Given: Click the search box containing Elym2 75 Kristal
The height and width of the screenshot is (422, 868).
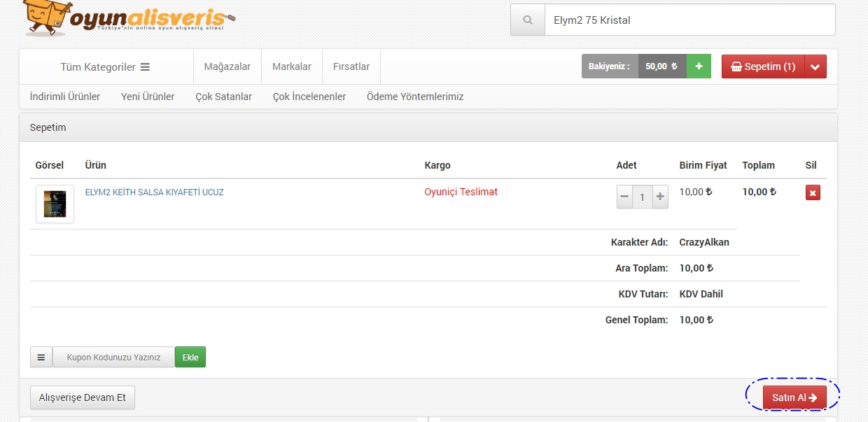Looking at the screenshot, I should point(689,20).
